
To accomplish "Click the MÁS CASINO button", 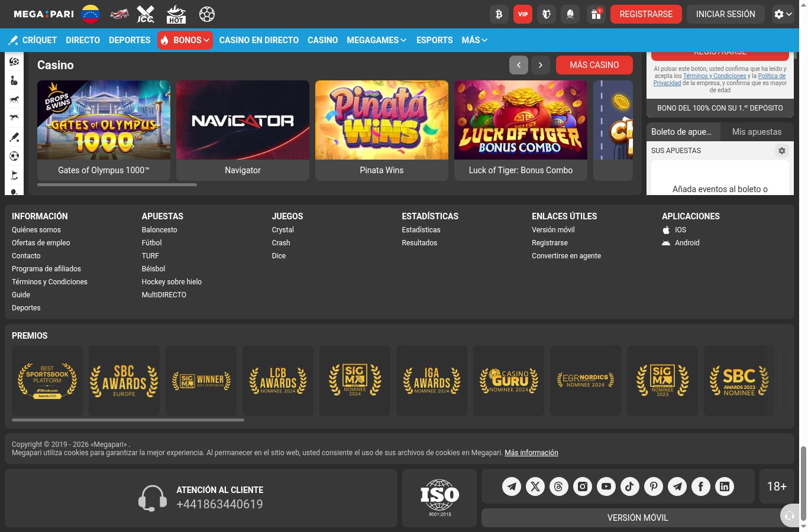I will (594, 65).
